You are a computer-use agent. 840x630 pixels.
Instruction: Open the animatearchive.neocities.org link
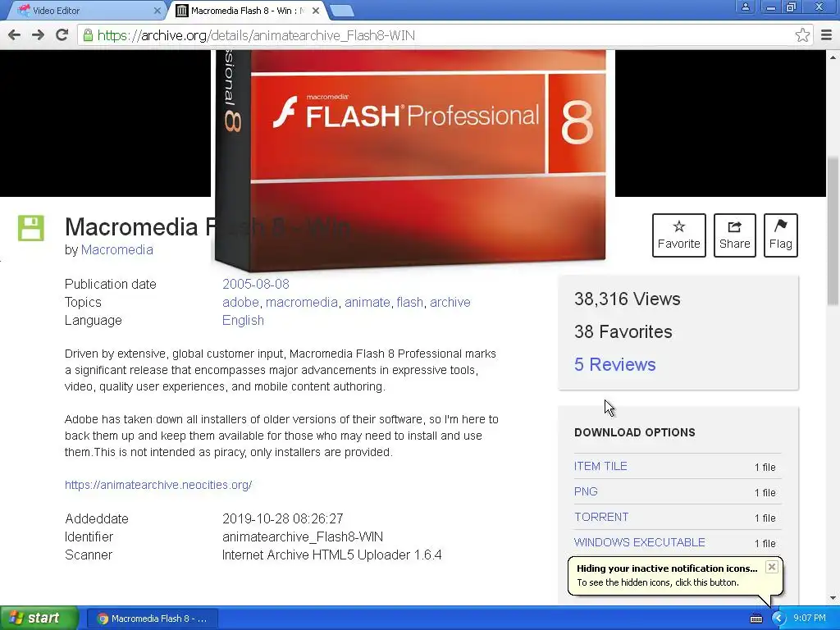coord(158,485)
